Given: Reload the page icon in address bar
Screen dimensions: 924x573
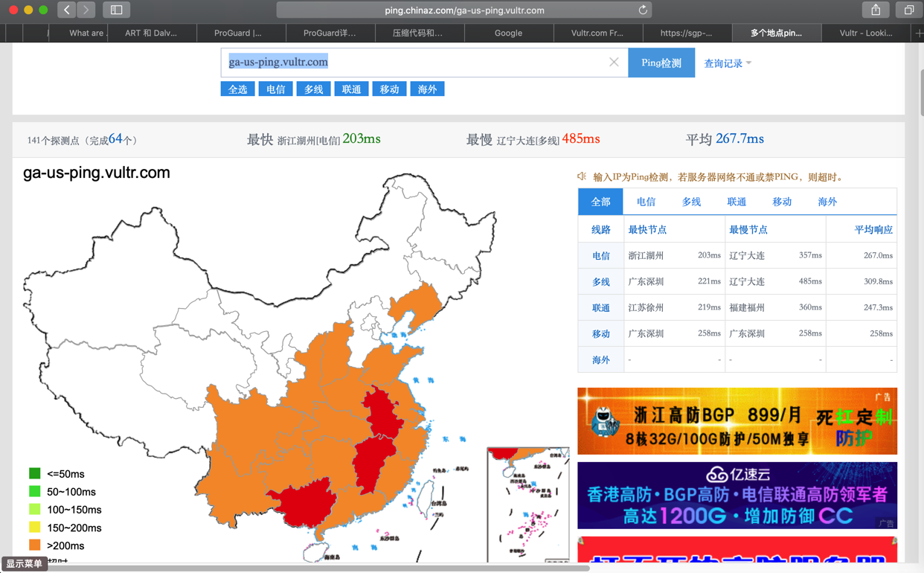Looking at the screenshot, I should 643,10.
